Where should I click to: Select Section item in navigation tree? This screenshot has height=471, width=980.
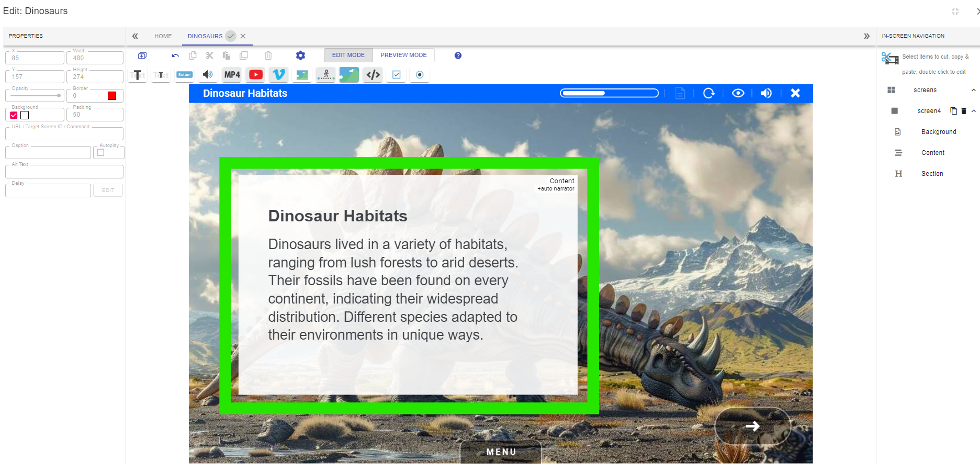point(932,174)
